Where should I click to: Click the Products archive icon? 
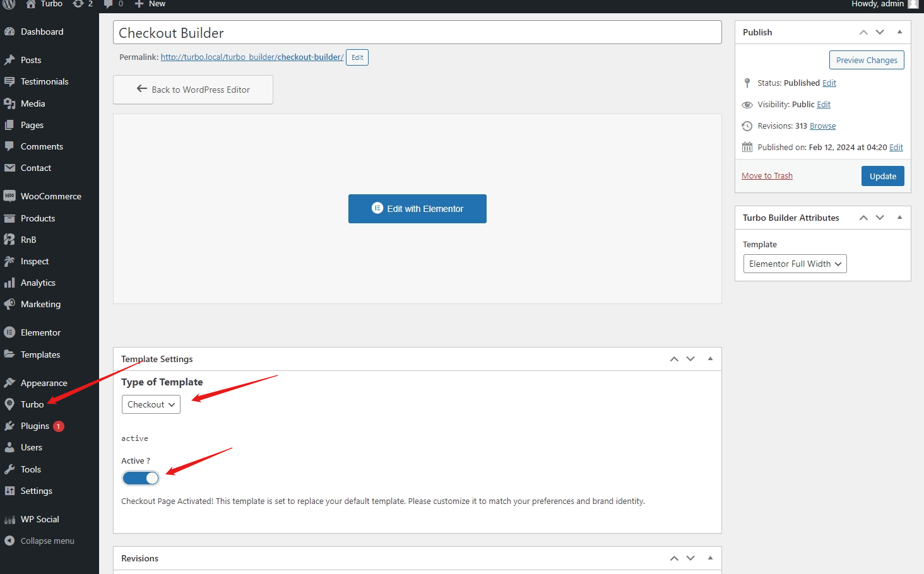pyautogui.click(x=9, y=218)
